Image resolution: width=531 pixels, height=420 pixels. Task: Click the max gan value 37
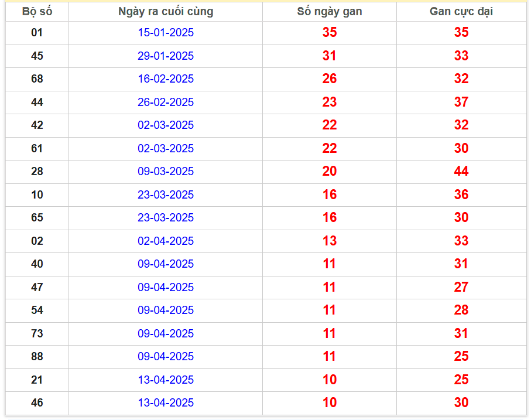pyautogui.click(x=461, y=103)
